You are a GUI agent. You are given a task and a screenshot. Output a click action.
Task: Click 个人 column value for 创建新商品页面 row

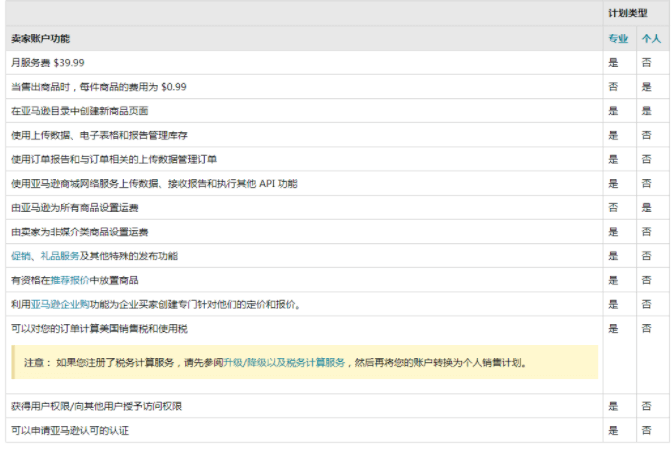(x=646, y=111)
